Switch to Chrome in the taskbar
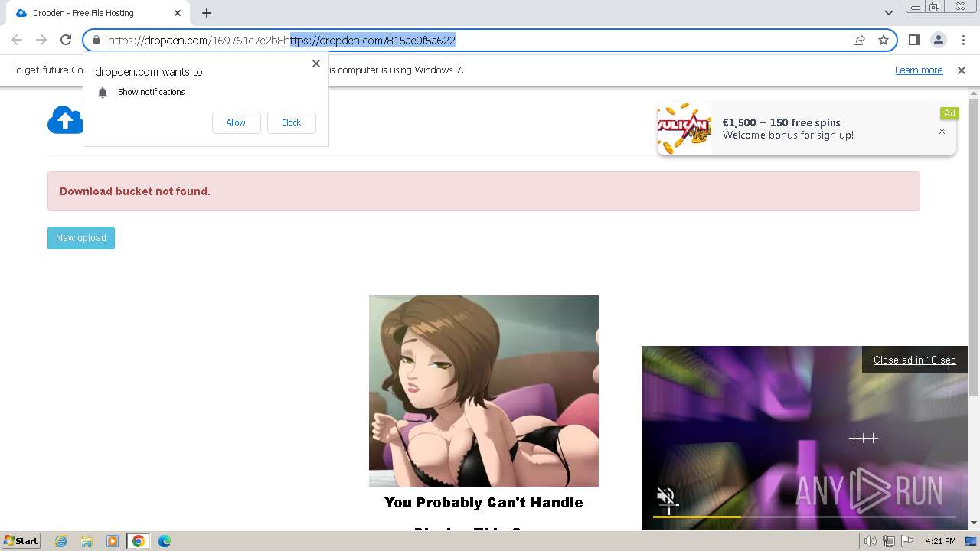Viewport: 980px width, 551px height. tap(139, 541)
